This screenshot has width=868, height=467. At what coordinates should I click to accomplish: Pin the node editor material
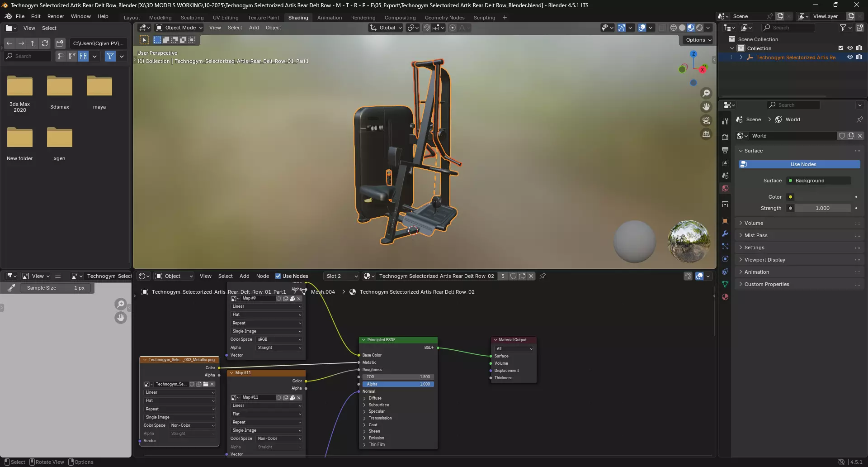pos(542,276)
